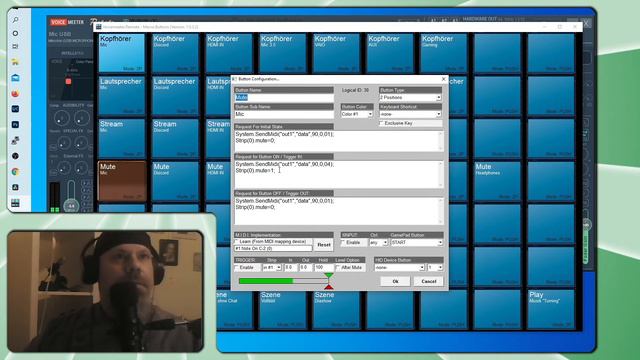Viewport: 640px width, 360px height.
Task: Click the Stream Mic macro button
Action: (x=122, y=139)
